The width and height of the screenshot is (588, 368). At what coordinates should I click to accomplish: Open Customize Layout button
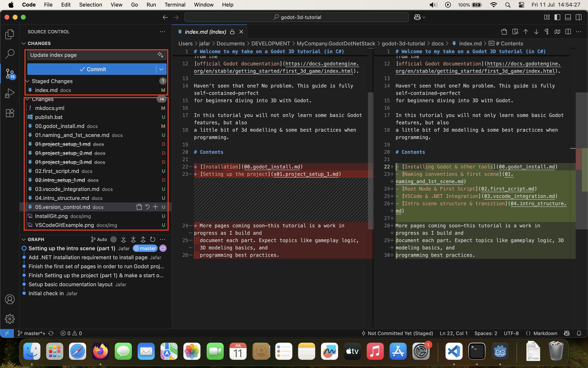[547, 17]
